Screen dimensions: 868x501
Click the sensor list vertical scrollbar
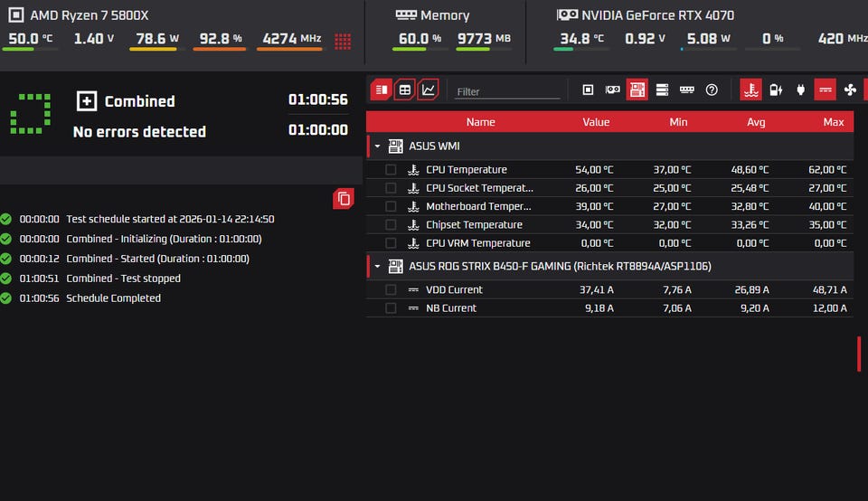click(x=859, y=354)
